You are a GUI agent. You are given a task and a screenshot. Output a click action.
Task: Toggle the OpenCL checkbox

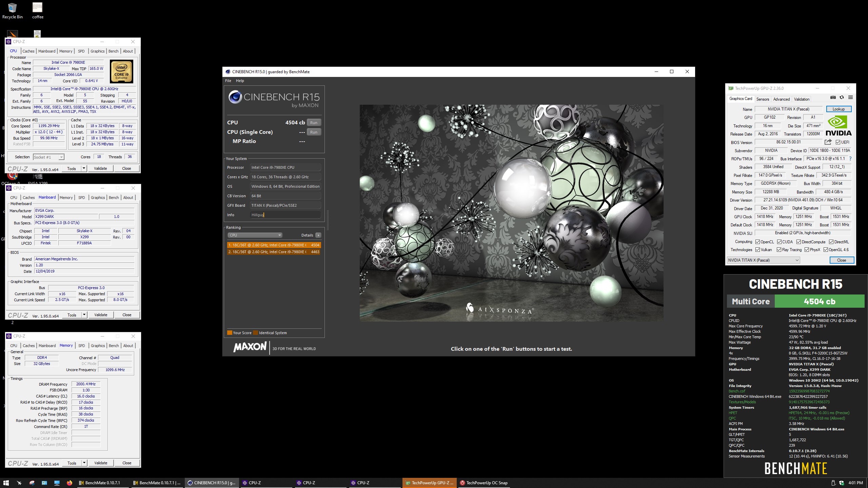coord(757,242)
